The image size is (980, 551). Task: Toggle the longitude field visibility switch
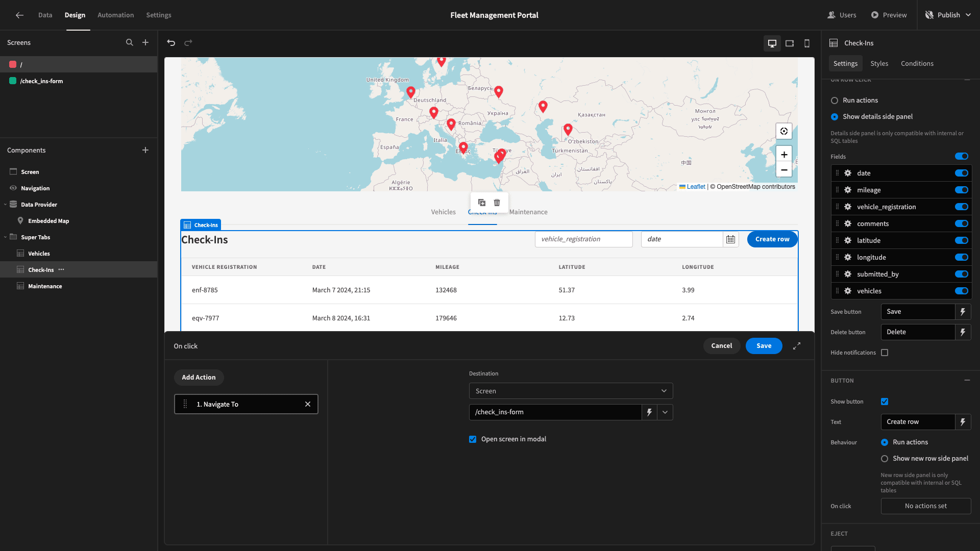click(x=963, y=257)
